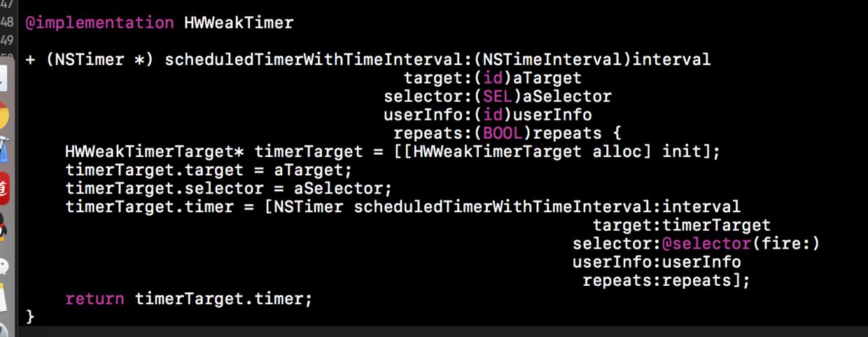Place cursor on the @implementation keyword
The image size is (868, 337).
click(99, 22)
